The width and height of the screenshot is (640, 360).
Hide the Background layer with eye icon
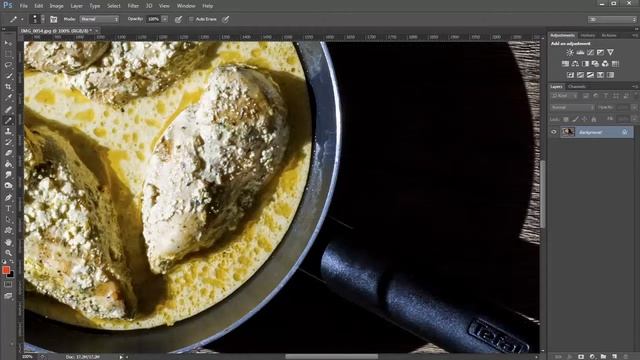click(554, 132)
